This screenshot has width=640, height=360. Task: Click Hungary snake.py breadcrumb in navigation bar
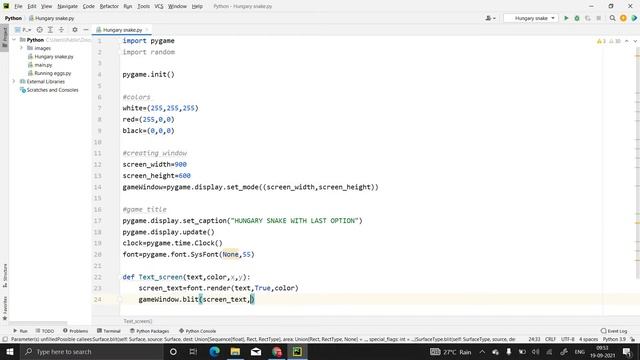(51, 18)
